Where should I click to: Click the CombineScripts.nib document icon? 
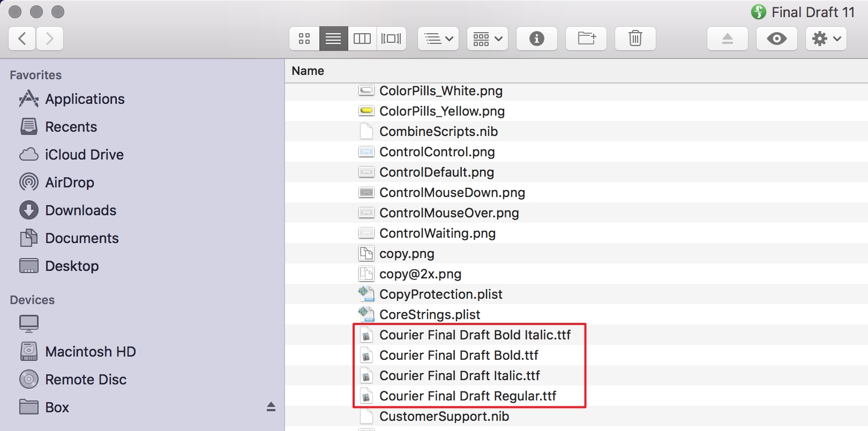click(x=366, y=131)
